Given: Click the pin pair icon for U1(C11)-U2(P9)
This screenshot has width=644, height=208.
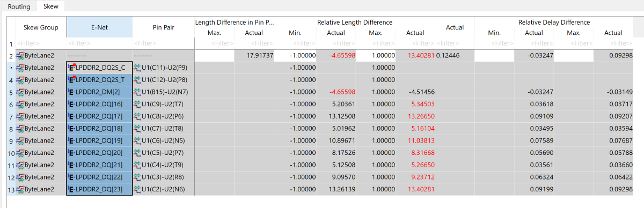Looking at the screenshot, I should pos(137,68).
